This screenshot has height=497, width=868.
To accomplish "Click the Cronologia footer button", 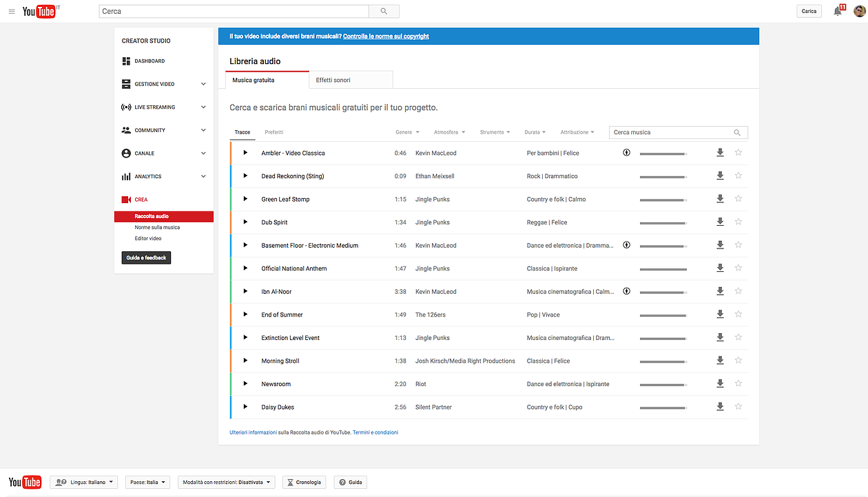I will click(303, 483).
